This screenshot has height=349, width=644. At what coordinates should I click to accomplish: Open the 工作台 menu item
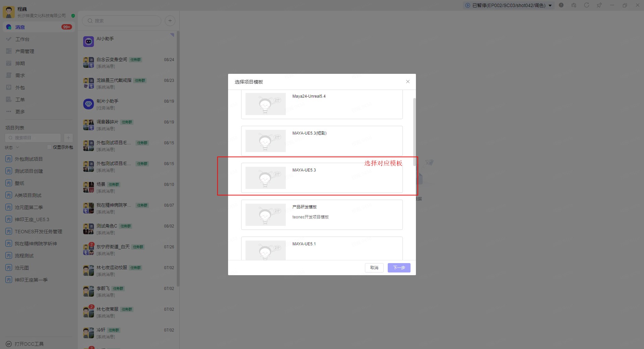tap(22, 39)
